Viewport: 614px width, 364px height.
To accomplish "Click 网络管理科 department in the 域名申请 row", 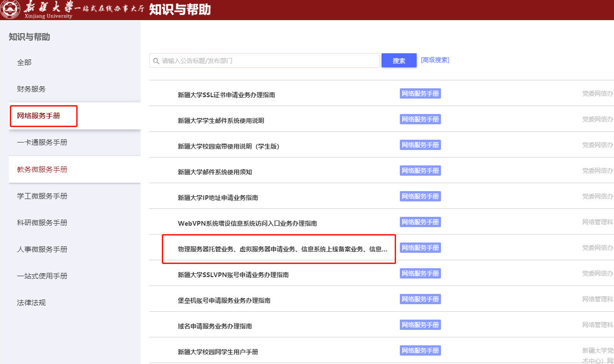I will tap(598, 325).
